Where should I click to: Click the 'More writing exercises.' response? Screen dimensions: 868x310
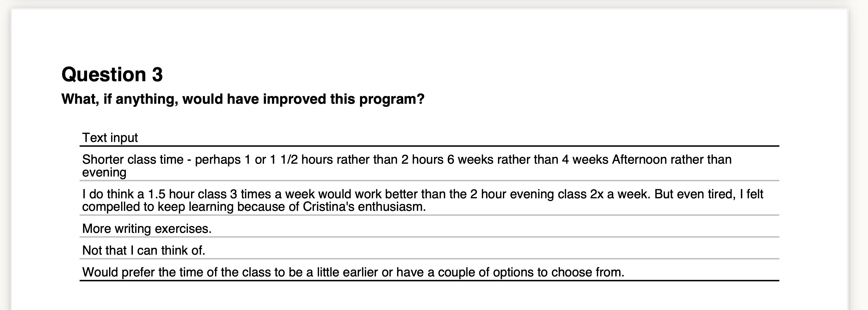(146, 229)
